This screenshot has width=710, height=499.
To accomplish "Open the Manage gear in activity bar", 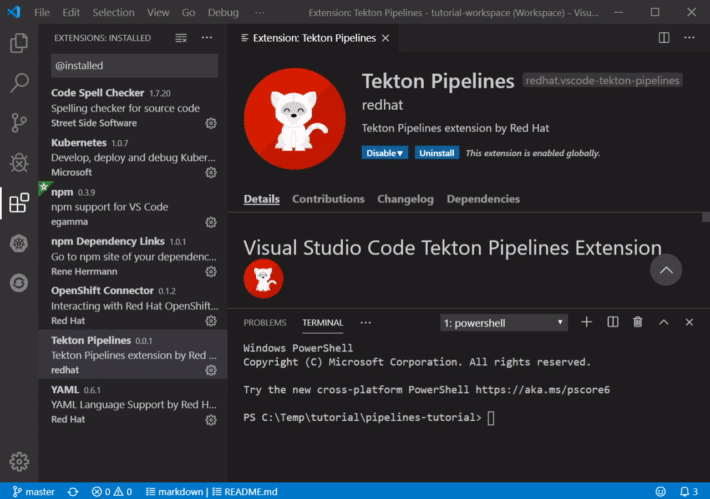I will click(x=19, y=462).
